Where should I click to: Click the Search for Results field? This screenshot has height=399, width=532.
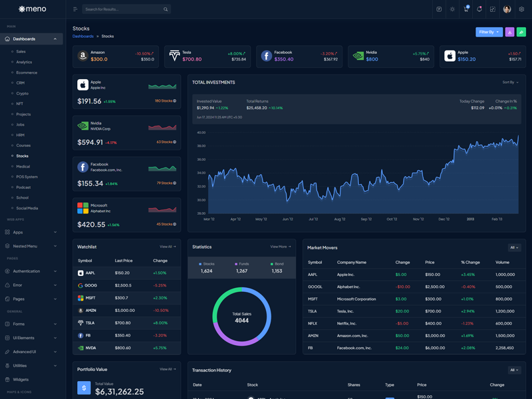[x=123, y=9]
